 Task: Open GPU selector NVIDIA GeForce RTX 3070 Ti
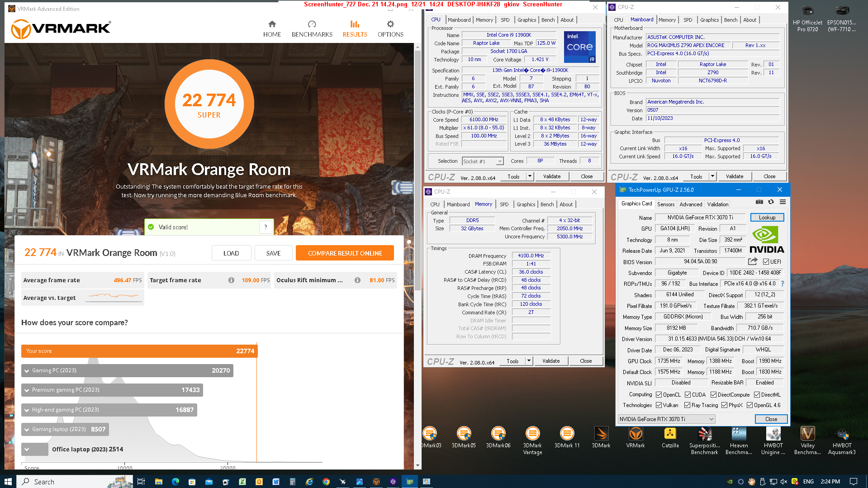[x=666, y=419]
